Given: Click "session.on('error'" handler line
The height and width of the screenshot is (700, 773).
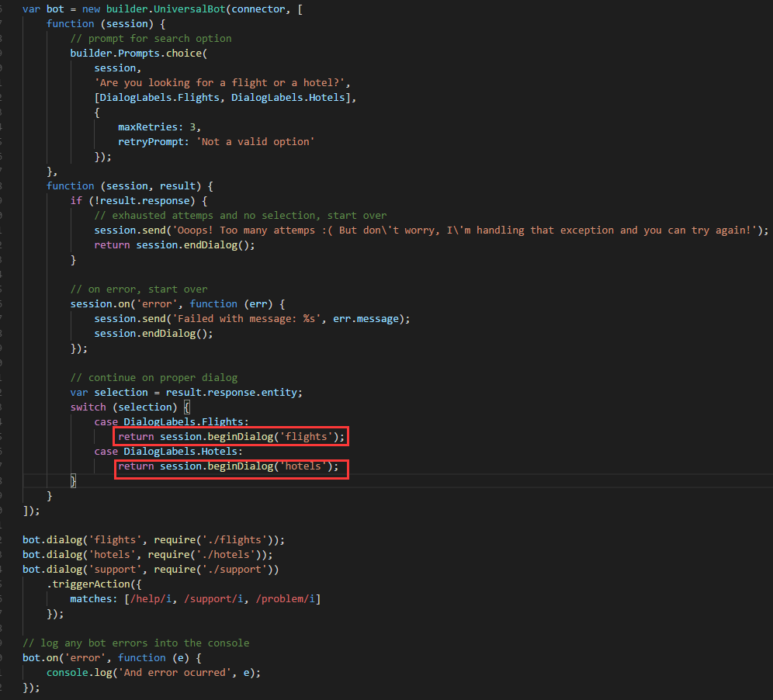Looking at the screenshot, I should (x=178, y=304).
